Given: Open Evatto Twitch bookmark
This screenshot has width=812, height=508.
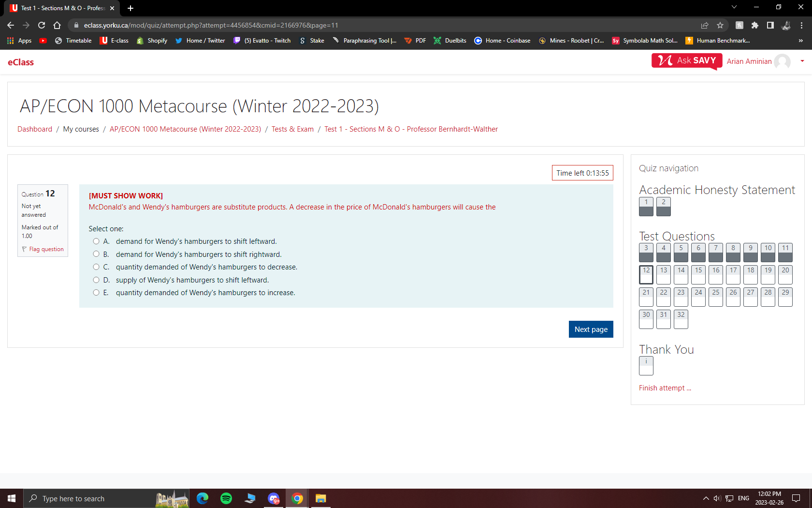Looking at the screenshot, I should point(262,41).
